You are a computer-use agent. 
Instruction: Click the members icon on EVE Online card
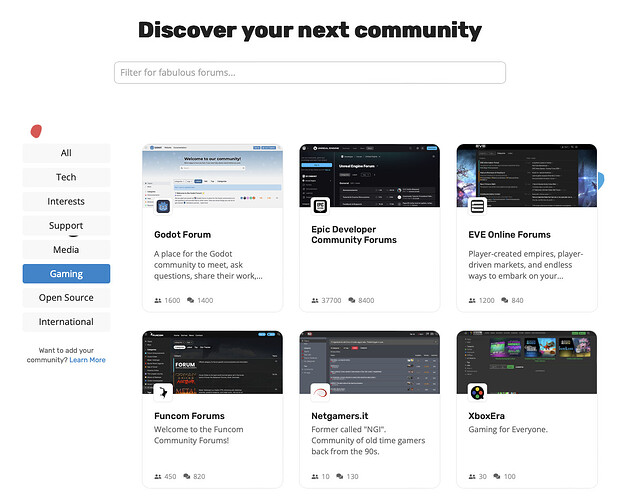click(472, 300)
